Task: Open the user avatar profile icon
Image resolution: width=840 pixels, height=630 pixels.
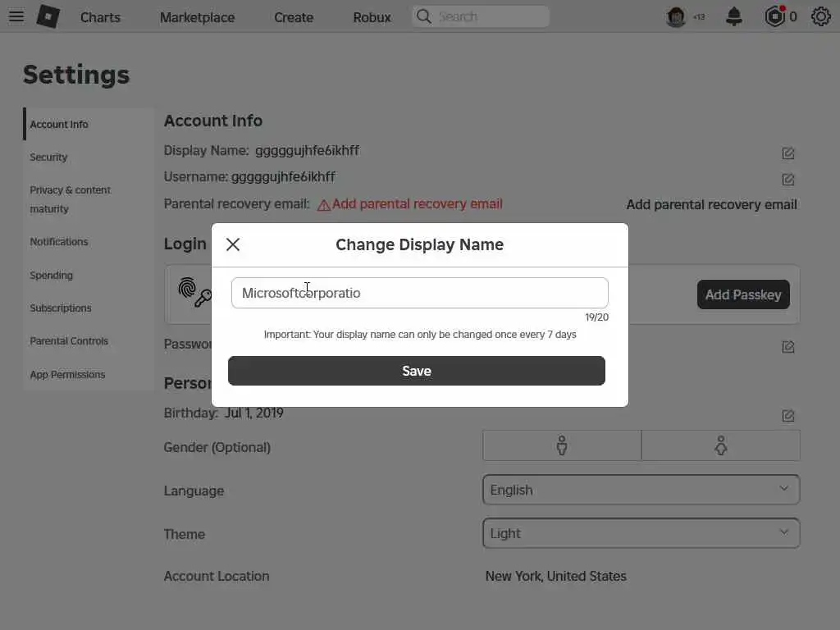Action: (x=676, y=17)
